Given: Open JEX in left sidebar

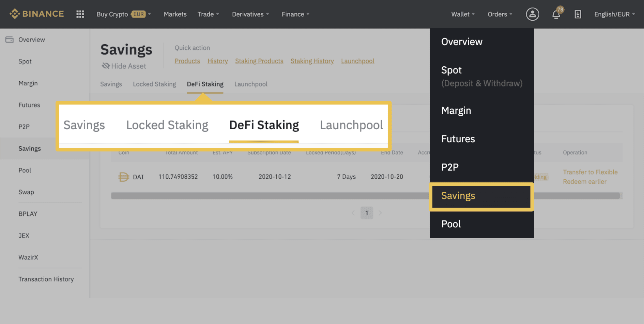Looking at the screenshot, I should pyautogui.click(x=24, y=236).
